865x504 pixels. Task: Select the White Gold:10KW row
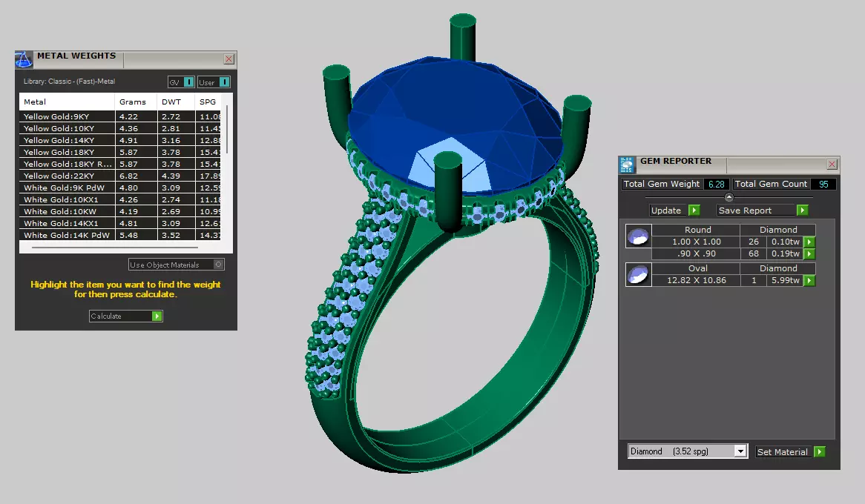click(119, 211)
